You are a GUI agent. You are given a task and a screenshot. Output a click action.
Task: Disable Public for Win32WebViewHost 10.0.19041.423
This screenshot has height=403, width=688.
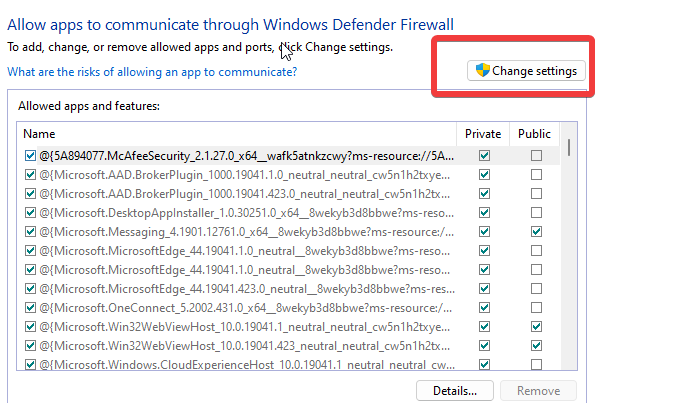(x=536, y=345)
